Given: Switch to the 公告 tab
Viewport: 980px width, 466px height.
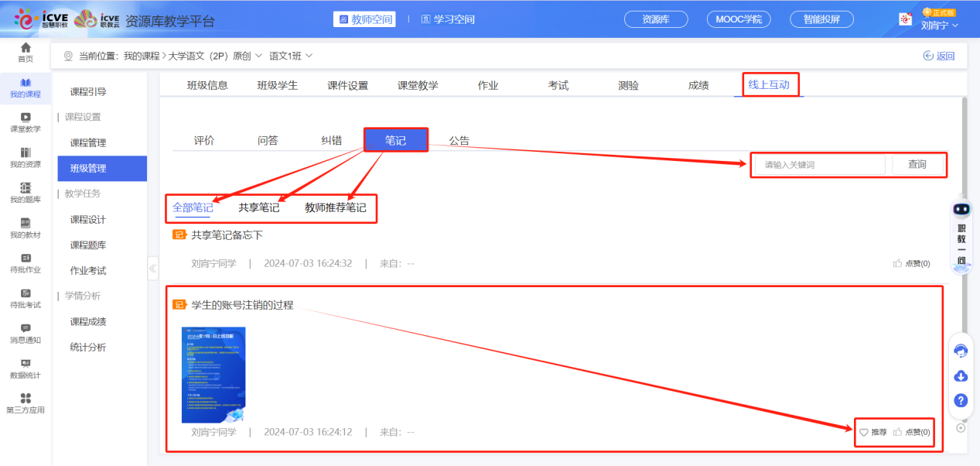Looking at the screenshot, I should tap(460, 139).
